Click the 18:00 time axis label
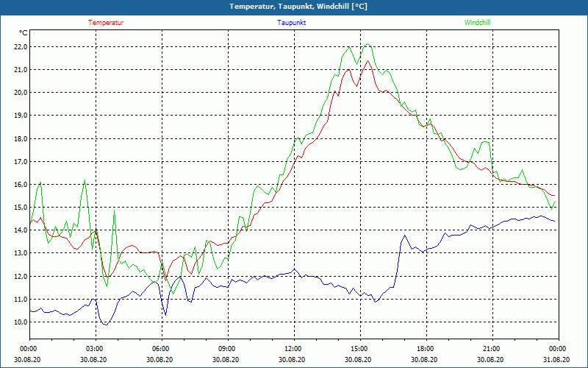588x368 pixels. point(425,349)
